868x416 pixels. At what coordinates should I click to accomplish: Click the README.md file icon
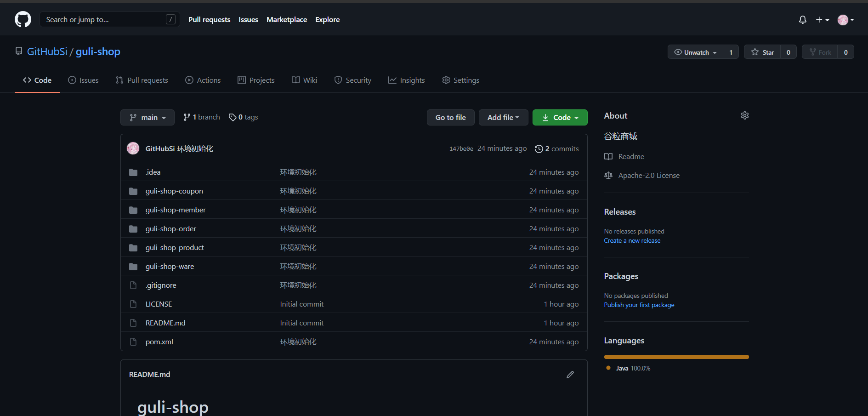point(133,323)
